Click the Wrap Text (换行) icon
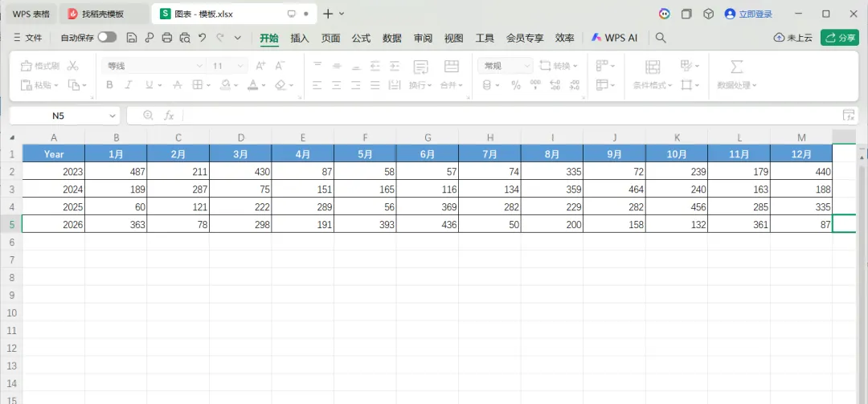 point(420,67)
